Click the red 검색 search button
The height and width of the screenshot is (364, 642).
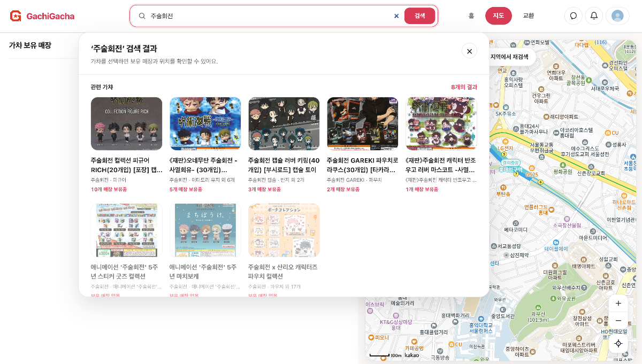420,16
